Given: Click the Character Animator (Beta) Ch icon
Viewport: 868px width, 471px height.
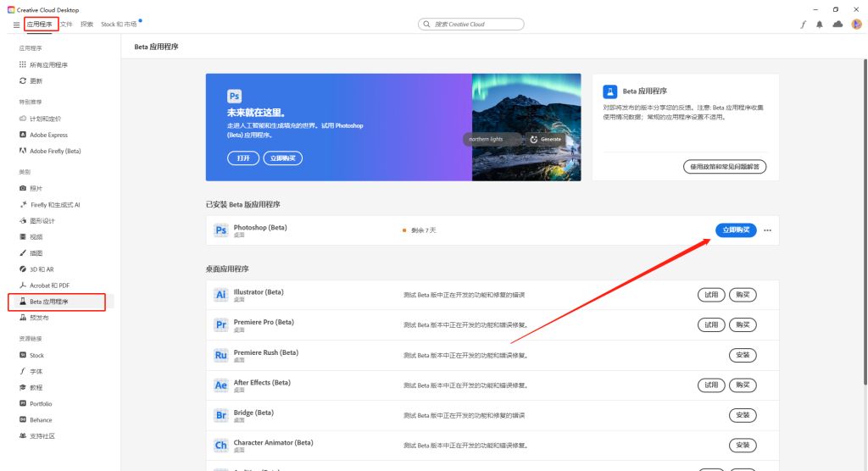Looking at the screenshot, I should (x=221, y=445).
